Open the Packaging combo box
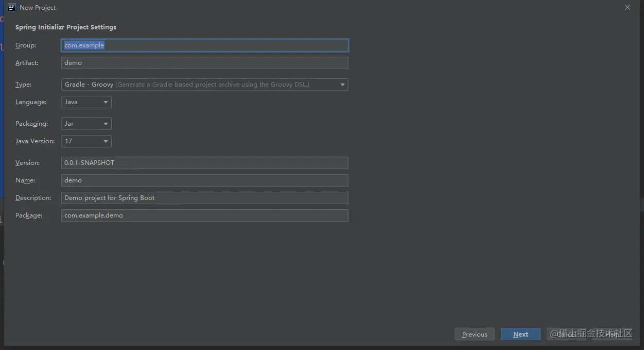644x350 pixels. click(x=86, y=124)
